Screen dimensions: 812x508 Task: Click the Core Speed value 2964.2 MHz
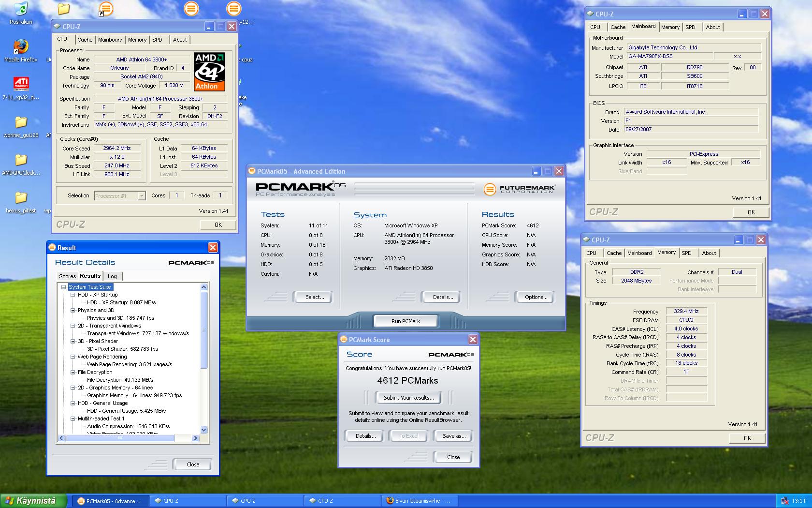click(x=117, y=149)
